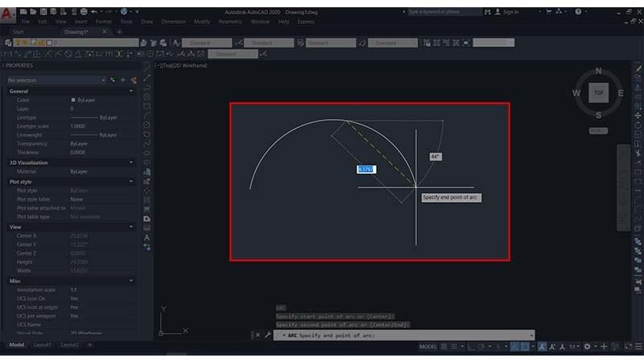Add a new drawing tab with plus button

click(119, 31)
